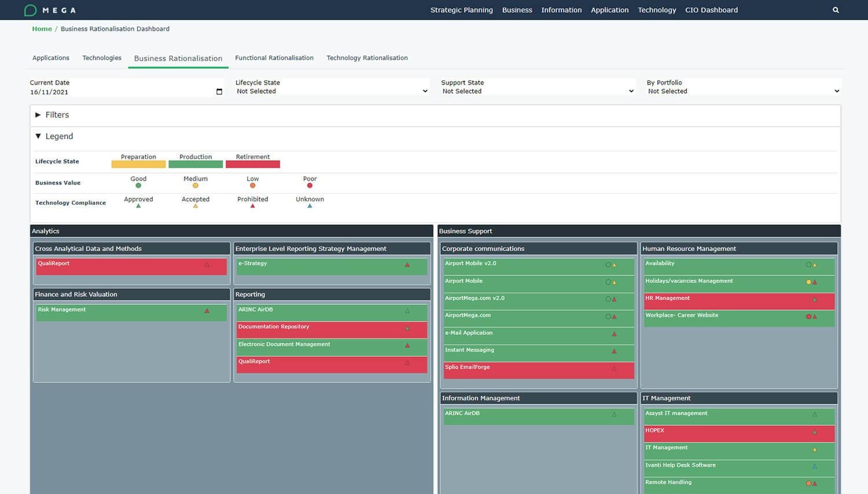
Task: Click the MEGA logo
Action: [x=50, y=10]
